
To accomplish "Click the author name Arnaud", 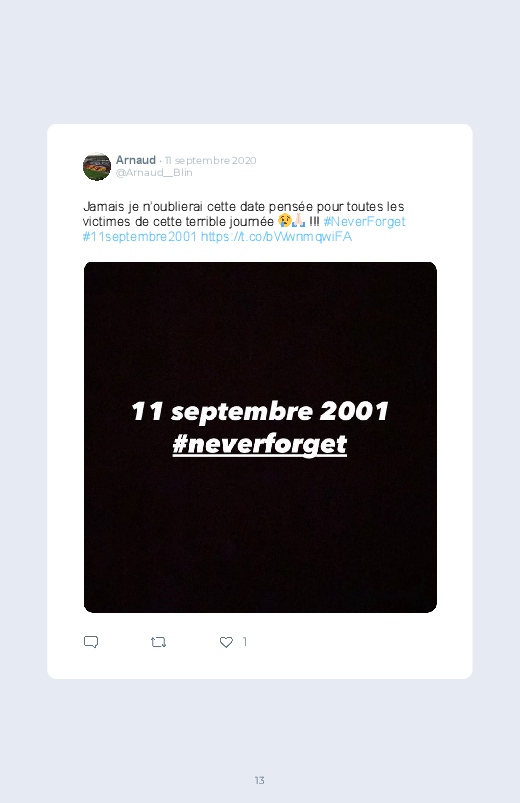I will (136, 160).
